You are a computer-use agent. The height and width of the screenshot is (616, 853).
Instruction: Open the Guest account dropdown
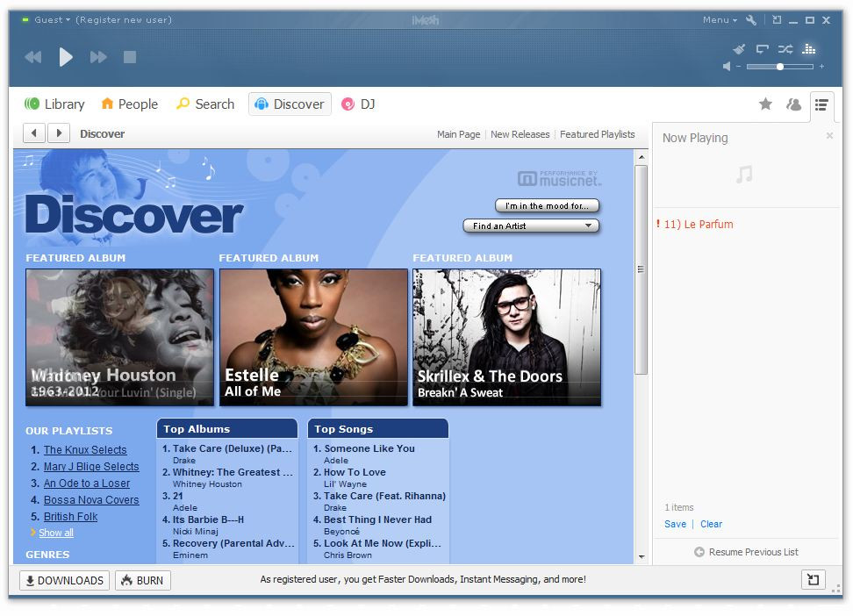pos(53,20)
